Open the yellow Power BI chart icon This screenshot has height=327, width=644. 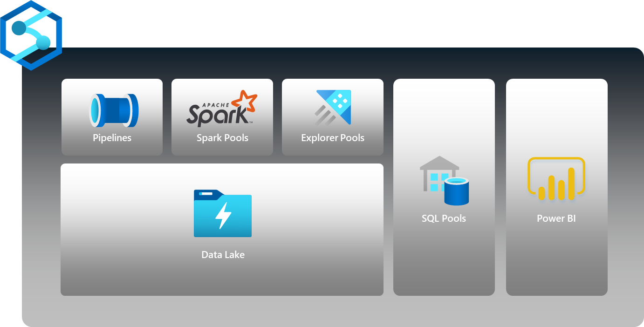click(556, 179)
